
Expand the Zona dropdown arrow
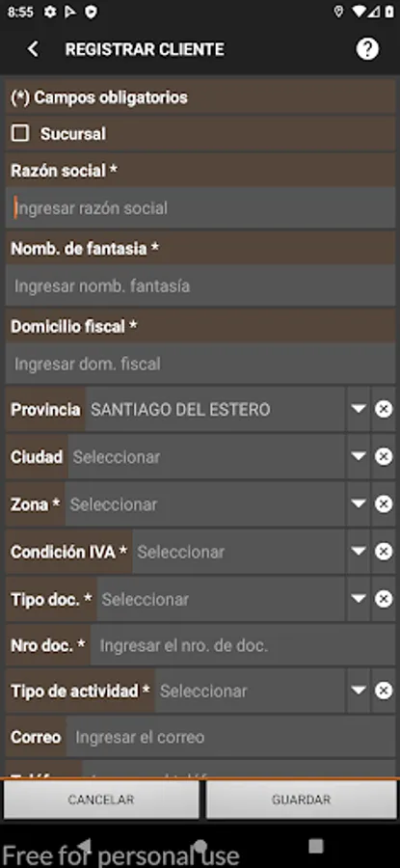coord(359,504)
